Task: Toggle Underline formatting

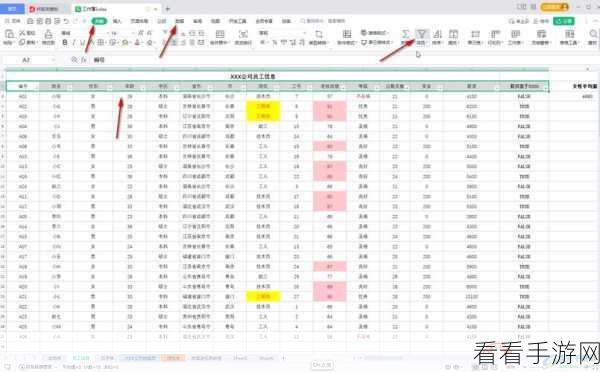Action: (x=82, y=42)
